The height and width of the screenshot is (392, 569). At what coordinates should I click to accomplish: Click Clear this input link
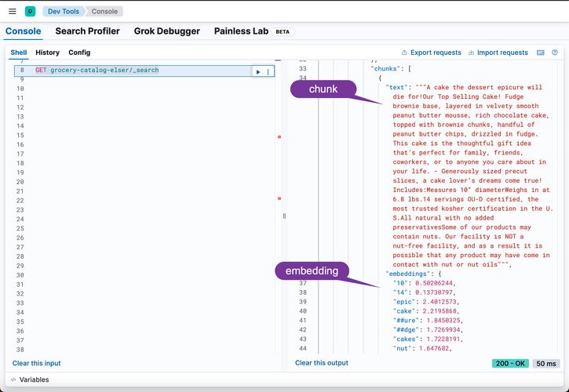36,363
